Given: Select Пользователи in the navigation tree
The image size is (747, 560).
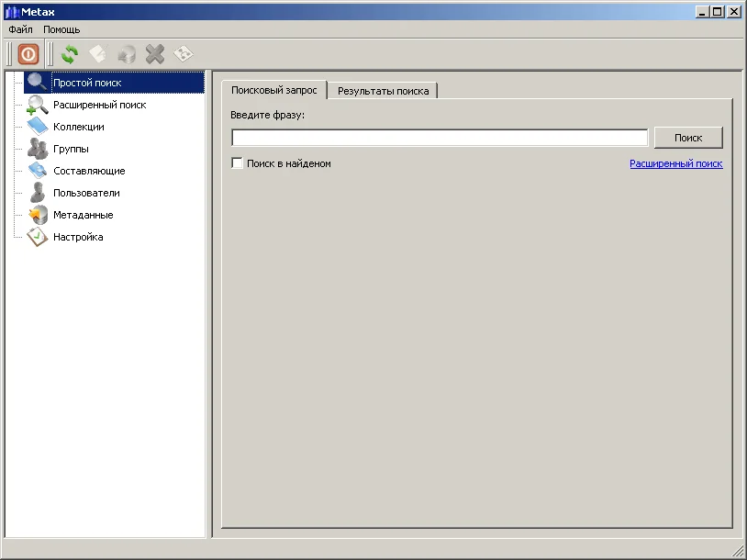Looking at the screenshot, I should (86, 193).
